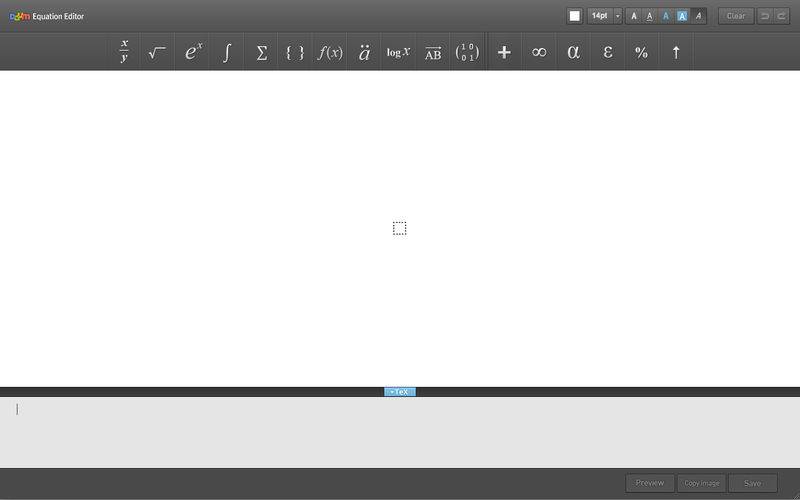The height and width of the screenshot is (500, 800).
Task: Open the font size dropdown arrow
Action: pos(617,16)
